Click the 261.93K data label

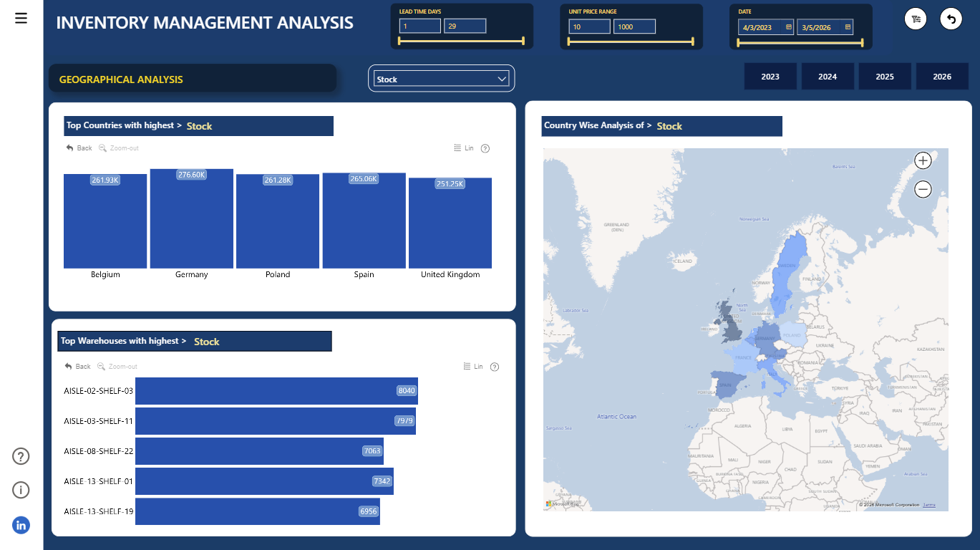click(105, 180)
